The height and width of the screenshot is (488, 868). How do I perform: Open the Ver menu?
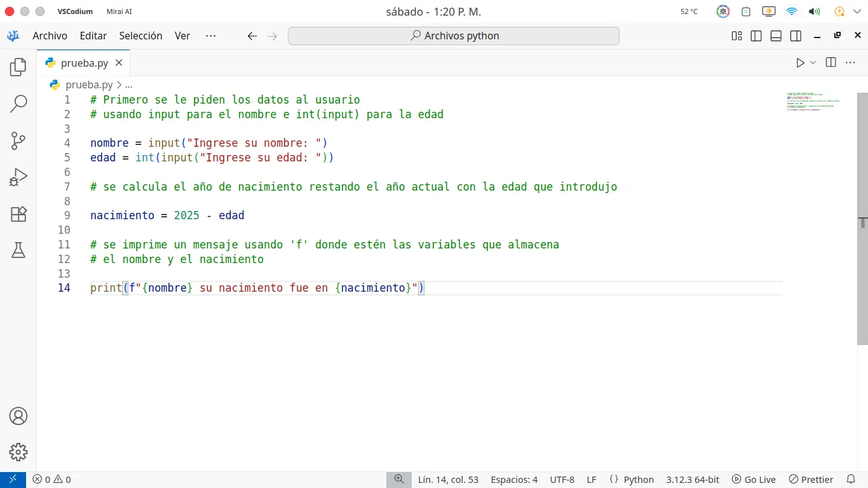click(182, 36)
